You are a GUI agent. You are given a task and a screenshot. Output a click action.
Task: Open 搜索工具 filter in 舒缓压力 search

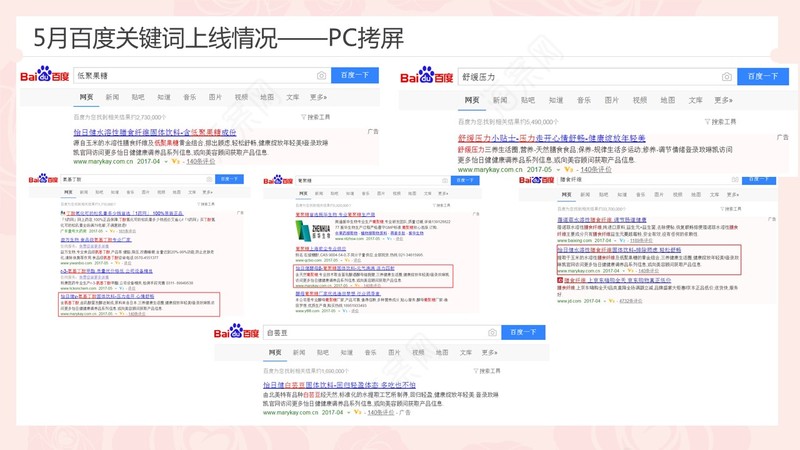pyautogui.click(x=720, y=121)
